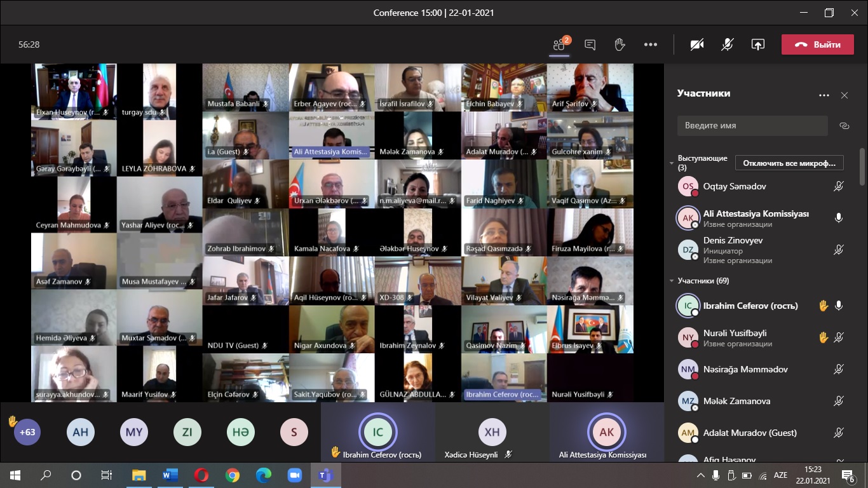Toggle microphone icon for Oqtay Səmədov
The height and width of the screenshot is (488, 868).
point(839,186)
